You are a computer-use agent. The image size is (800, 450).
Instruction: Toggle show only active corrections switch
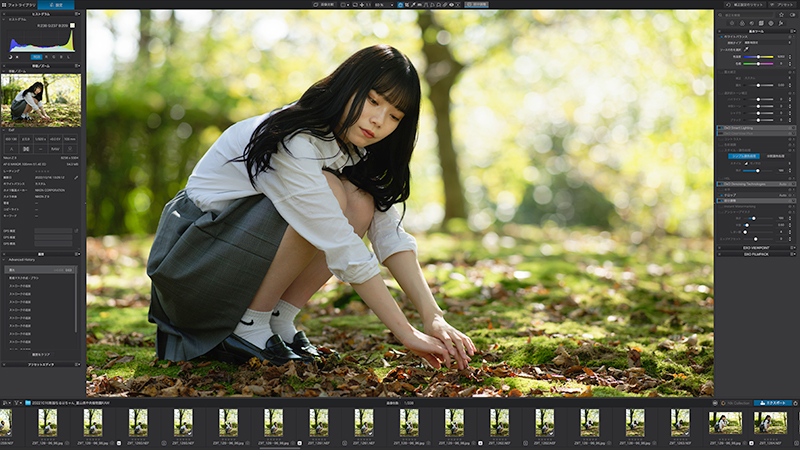[x=792, y=15]
